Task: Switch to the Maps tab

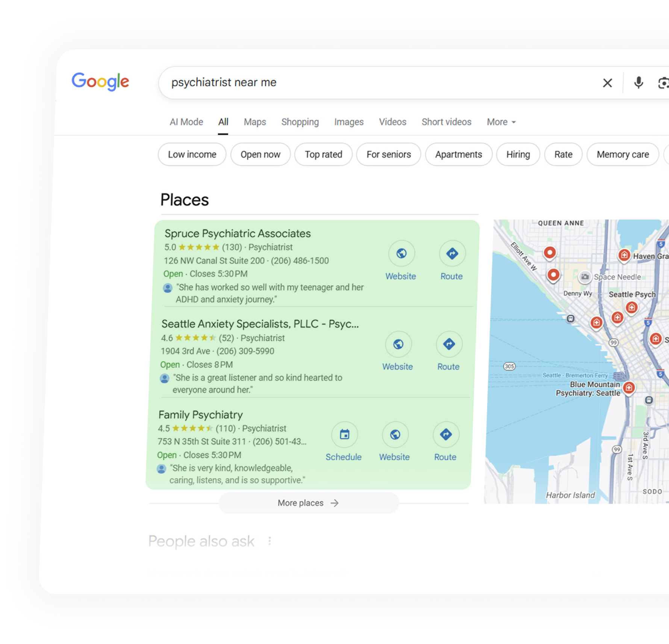Action: click(x=254, y=122)
